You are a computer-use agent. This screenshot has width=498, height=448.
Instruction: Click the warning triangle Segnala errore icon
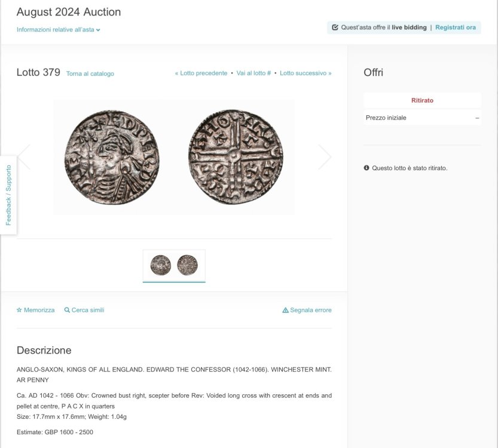coord(285,310)
